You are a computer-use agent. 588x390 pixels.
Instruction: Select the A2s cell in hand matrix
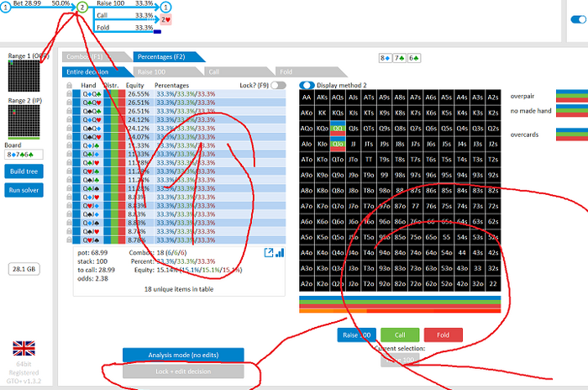click(493, 97)
